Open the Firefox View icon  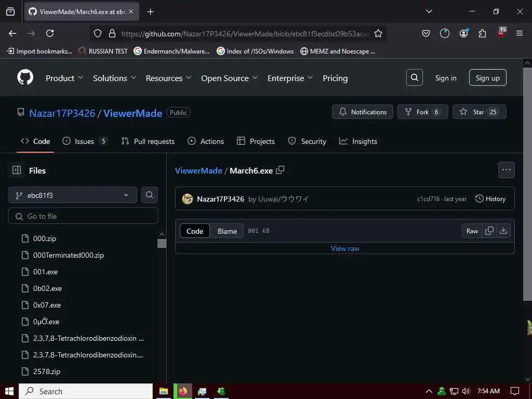[10, 12]
